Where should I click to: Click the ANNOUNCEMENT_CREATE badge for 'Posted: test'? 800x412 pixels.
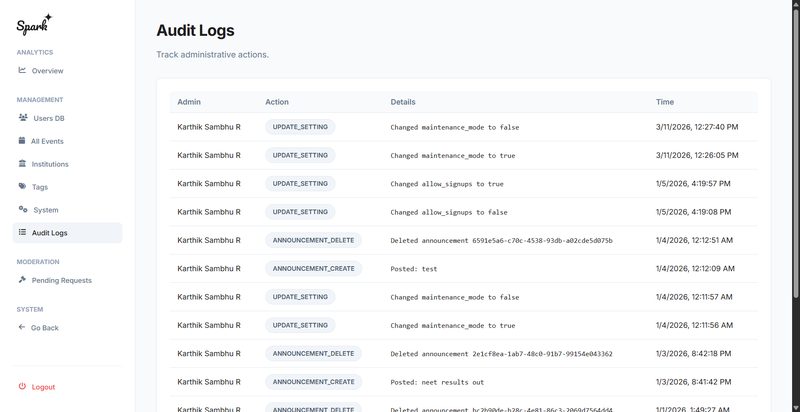pos(313,269)
